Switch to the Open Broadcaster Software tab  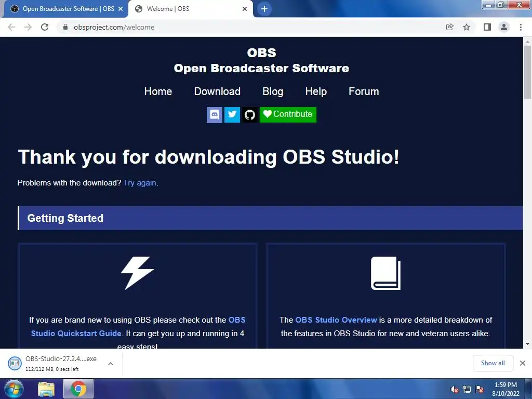(x=64, y=9)
